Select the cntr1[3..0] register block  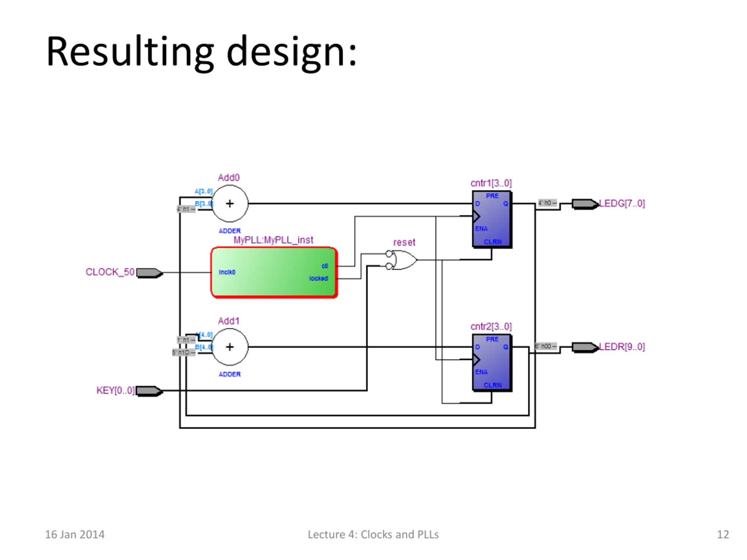tap(492, 219)
